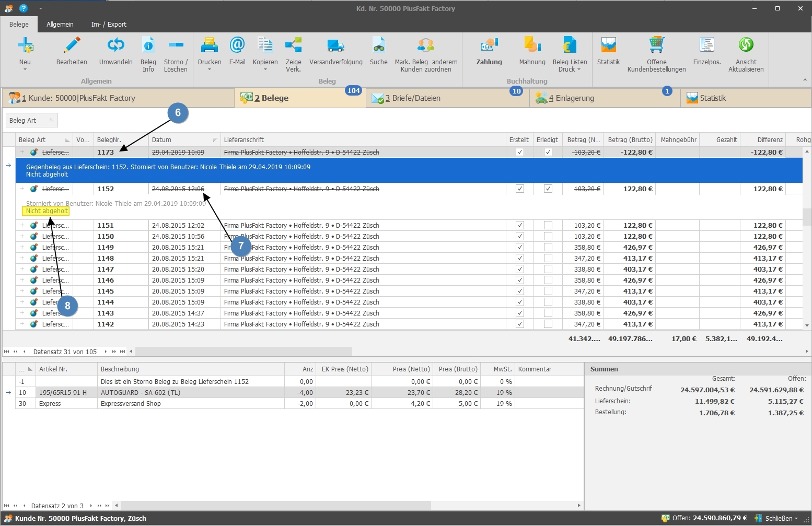Screen dimensions: 812x526
Task: Collapse the ribbon with chevron
Action: pos(805,80)
